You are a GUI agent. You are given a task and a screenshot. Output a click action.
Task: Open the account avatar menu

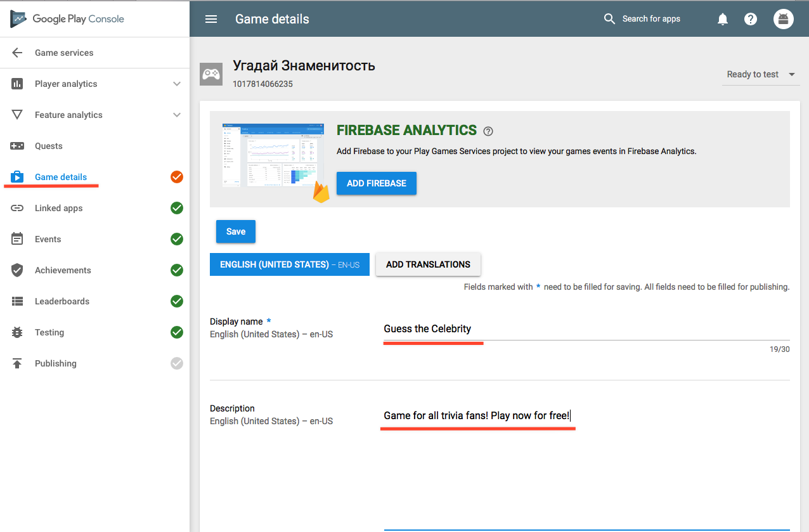tap(784, 19)
